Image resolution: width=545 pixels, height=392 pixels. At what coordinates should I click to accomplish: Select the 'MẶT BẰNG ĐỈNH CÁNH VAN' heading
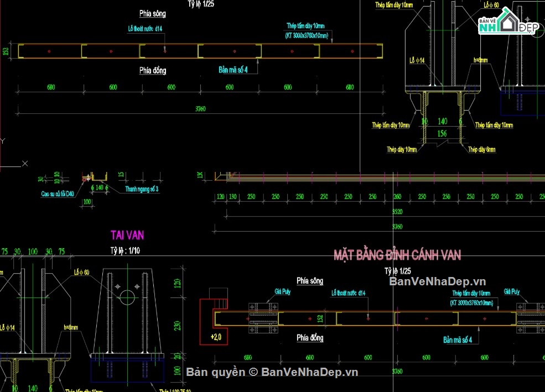coord(397,255)
